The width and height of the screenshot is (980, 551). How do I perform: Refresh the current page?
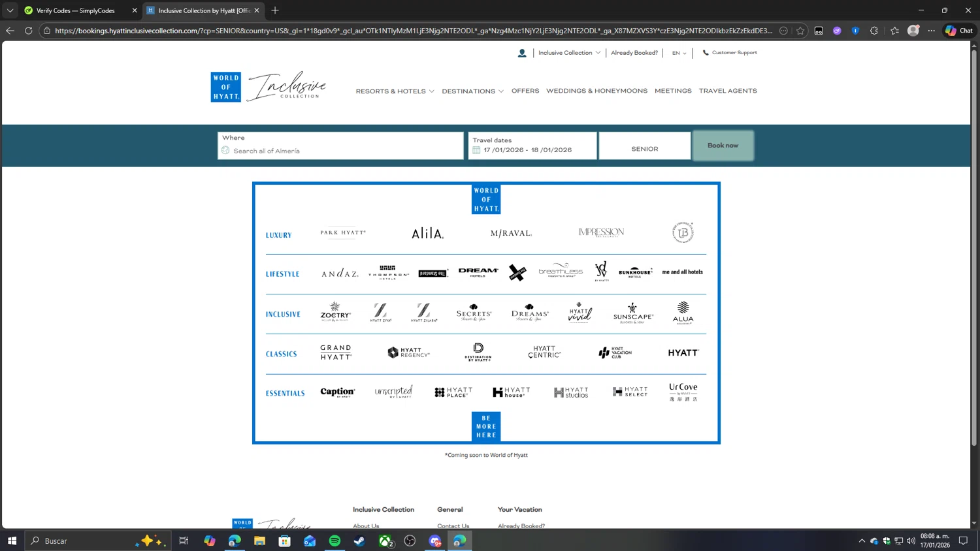pyautogui.click(x=29, y=31)
